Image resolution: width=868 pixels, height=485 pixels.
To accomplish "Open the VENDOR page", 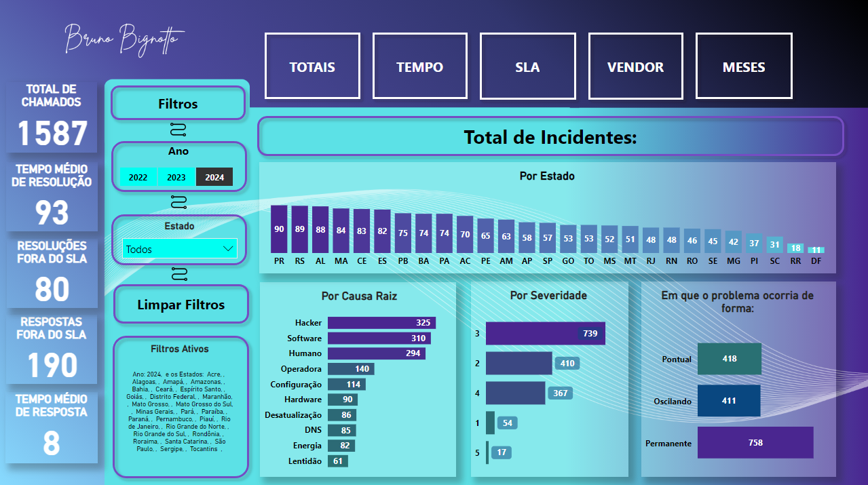I will pos(635,66).
